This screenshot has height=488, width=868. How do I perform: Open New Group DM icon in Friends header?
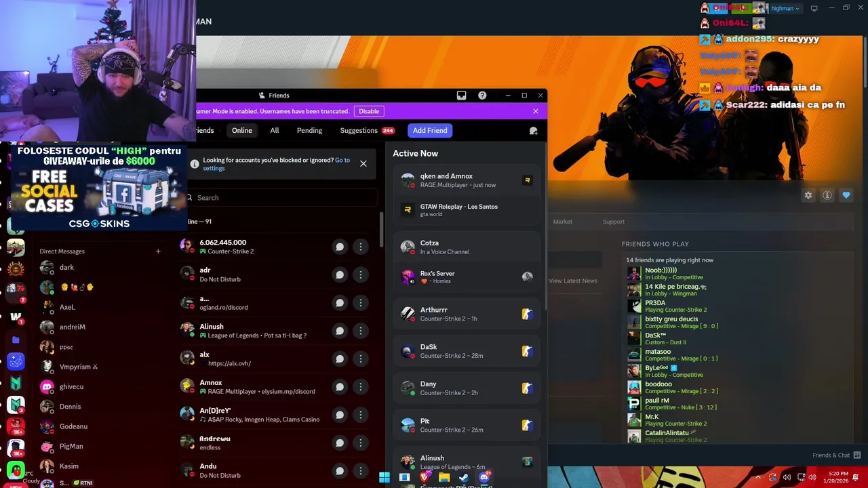point(534,131)
